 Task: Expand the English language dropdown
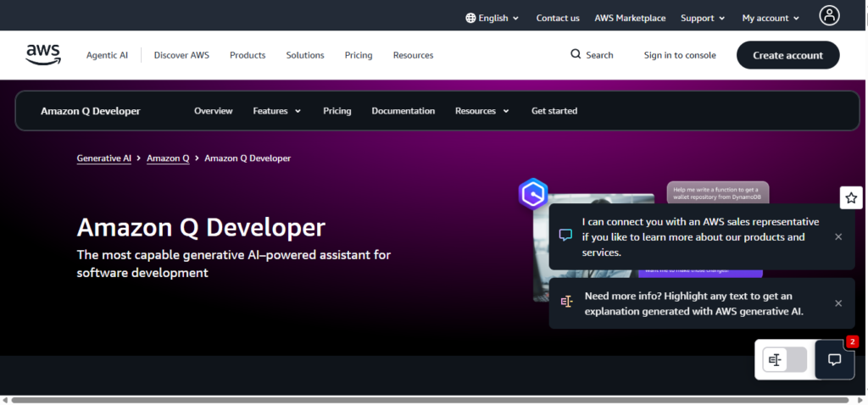point(492,18)
